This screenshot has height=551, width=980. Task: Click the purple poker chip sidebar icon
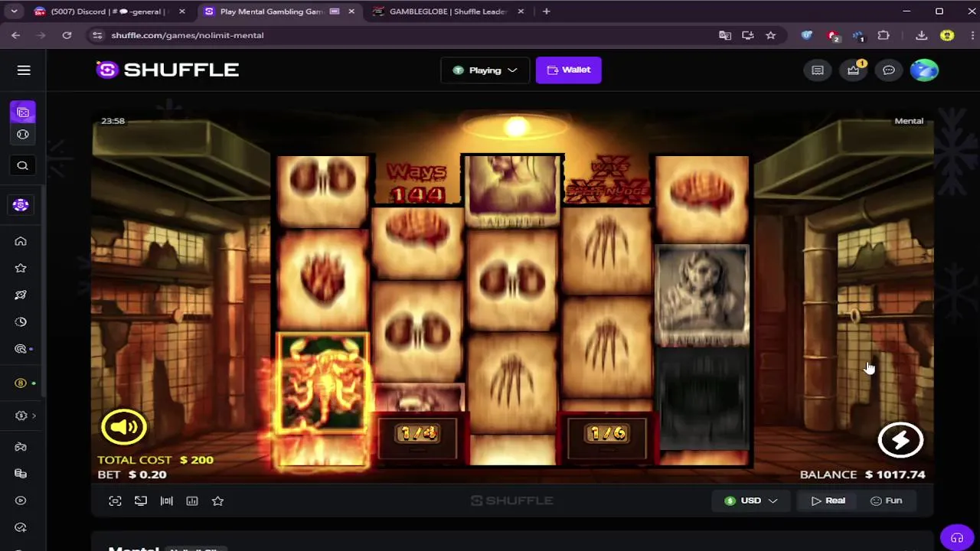(x=21, y=205)
